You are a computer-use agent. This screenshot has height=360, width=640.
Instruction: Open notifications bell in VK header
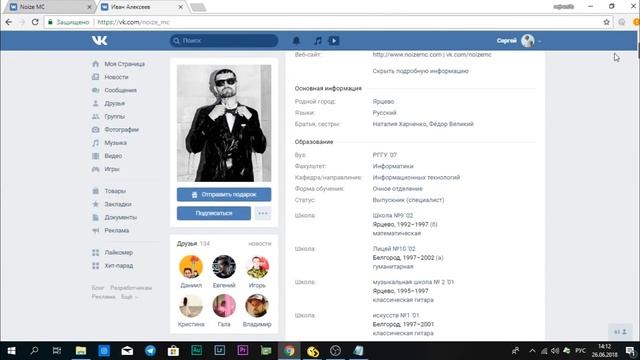[x=296, y=40]
